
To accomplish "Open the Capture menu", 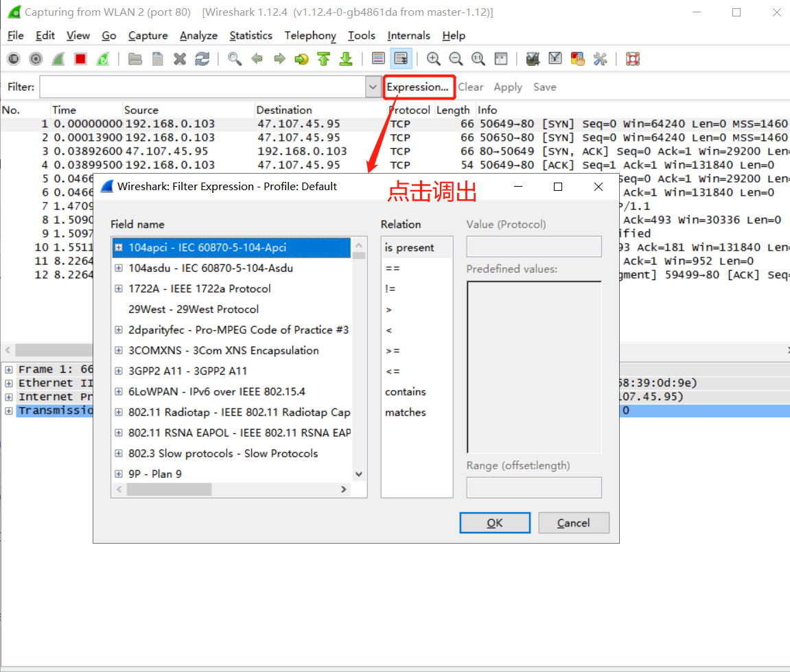I will pos(148,36).
